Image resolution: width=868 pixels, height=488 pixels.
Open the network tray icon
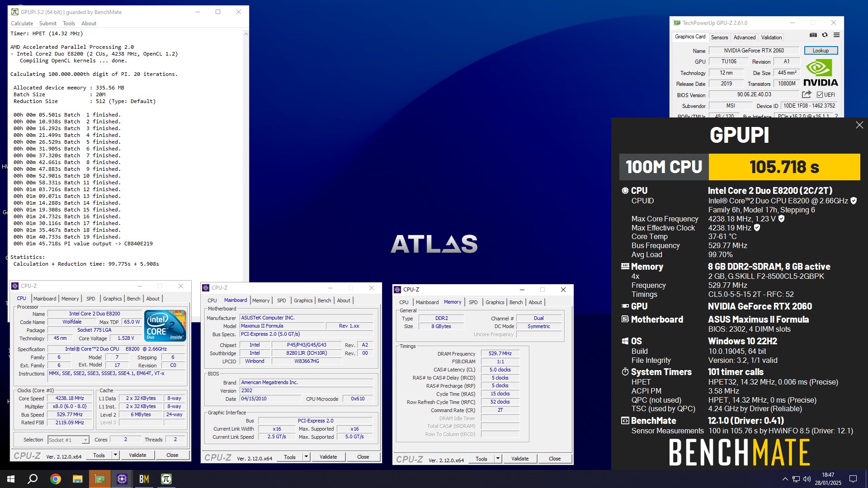coord(796,479)
